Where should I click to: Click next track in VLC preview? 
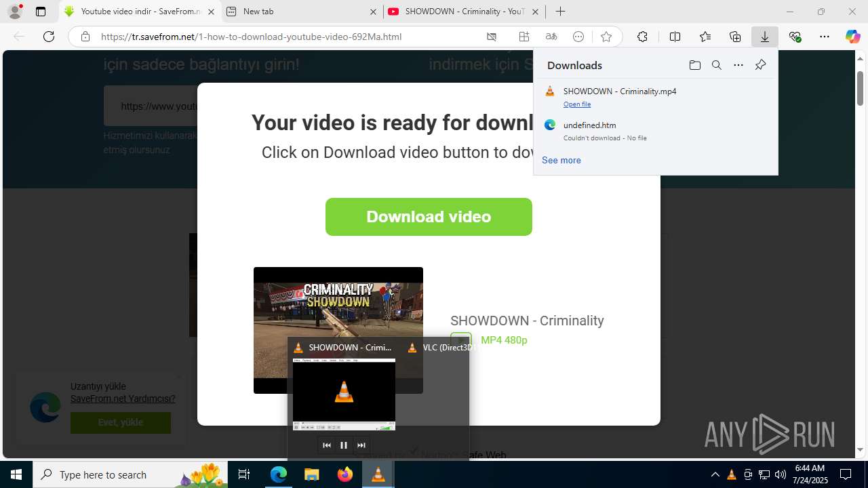tap(361, 445)
